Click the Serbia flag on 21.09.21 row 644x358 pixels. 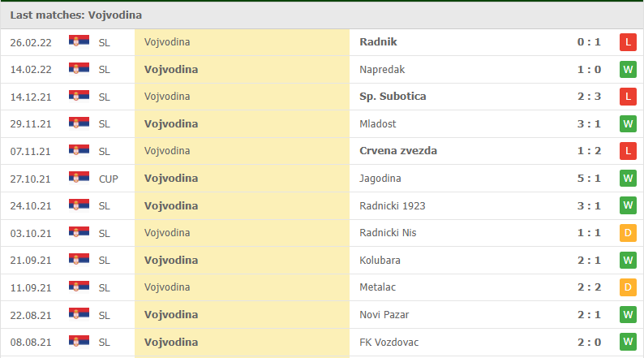tap(79, 259)
